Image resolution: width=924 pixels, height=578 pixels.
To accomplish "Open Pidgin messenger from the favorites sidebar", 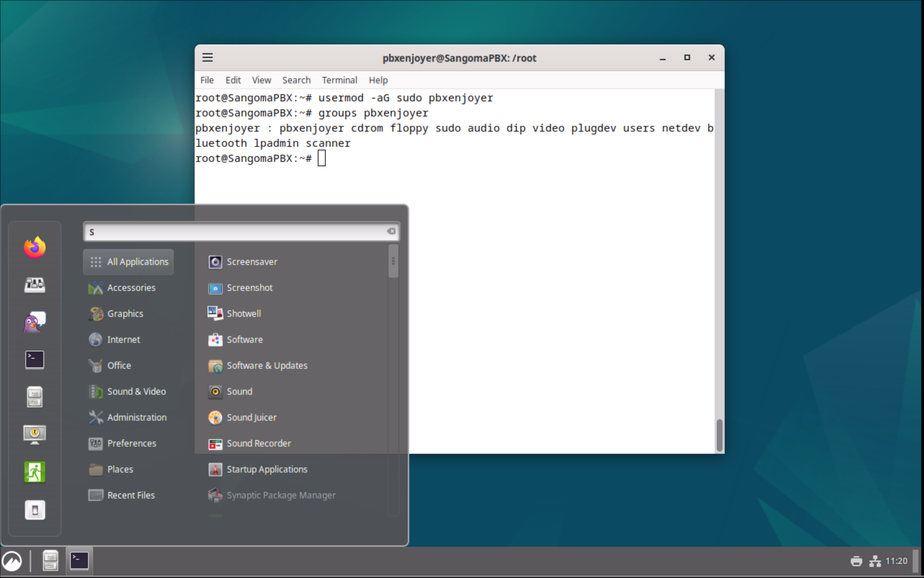I will 35,322.
